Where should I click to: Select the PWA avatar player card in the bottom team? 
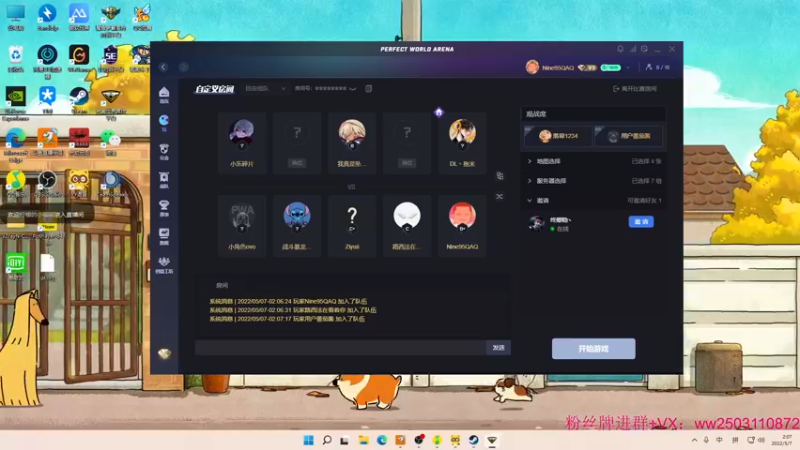pyautogui.click(x=242, y=226)
